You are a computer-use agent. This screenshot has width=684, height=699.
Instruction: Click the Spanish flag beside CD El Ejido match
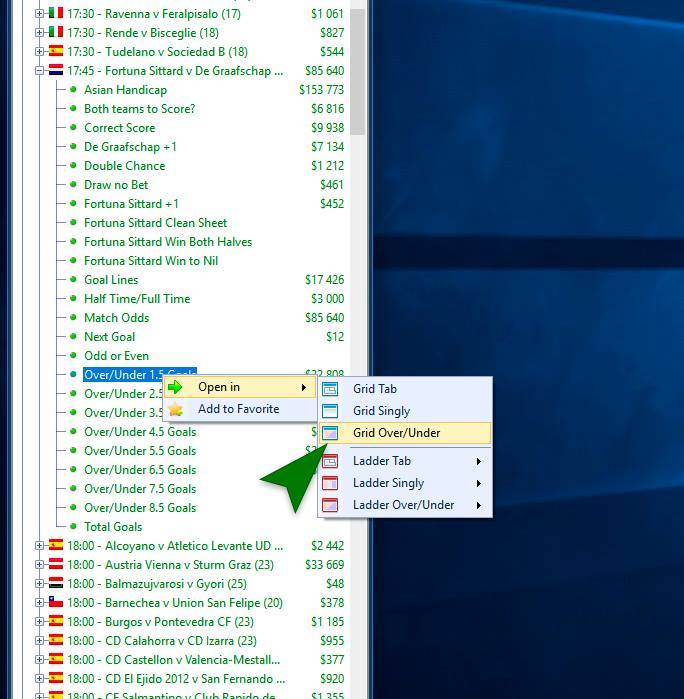(x=56, y=678)
